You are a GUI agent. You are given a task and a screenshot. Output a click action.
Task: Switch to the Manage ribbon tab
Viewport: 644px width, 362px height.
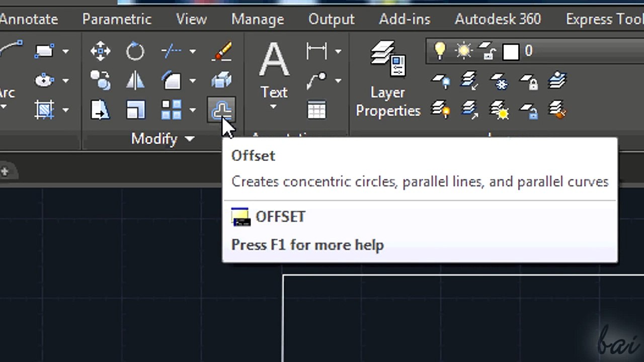(x=258, y=20)
